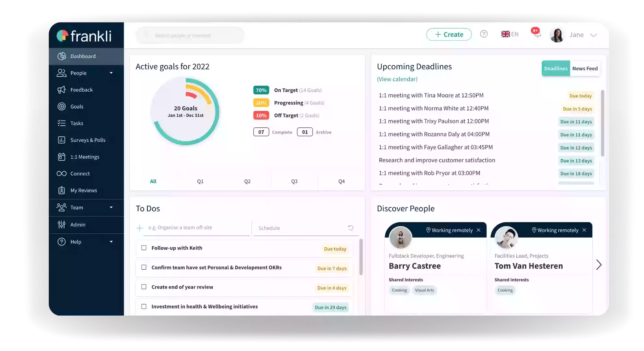Select the My Reviews icon

point(61,190)
